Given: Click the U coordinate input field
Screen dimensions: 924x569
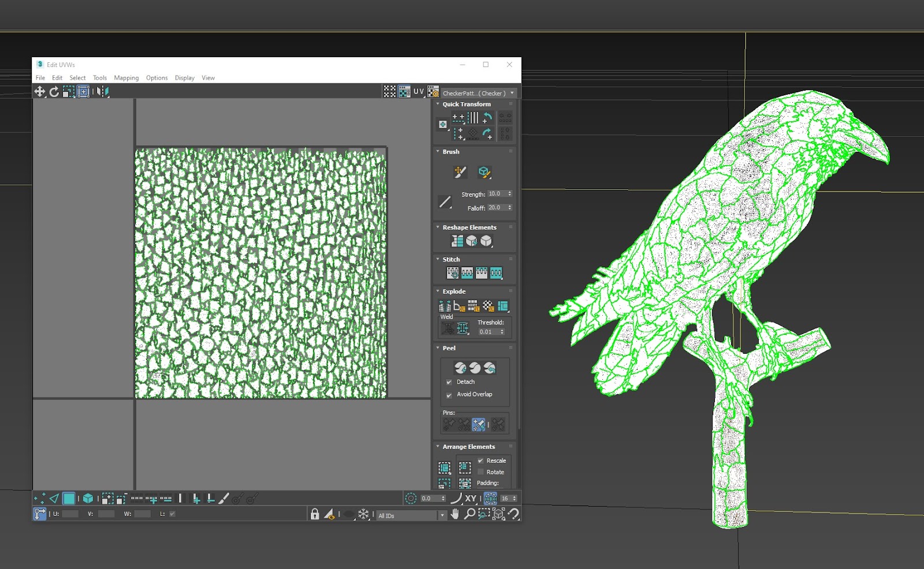Looking at the screenshot, I should 70,514.
